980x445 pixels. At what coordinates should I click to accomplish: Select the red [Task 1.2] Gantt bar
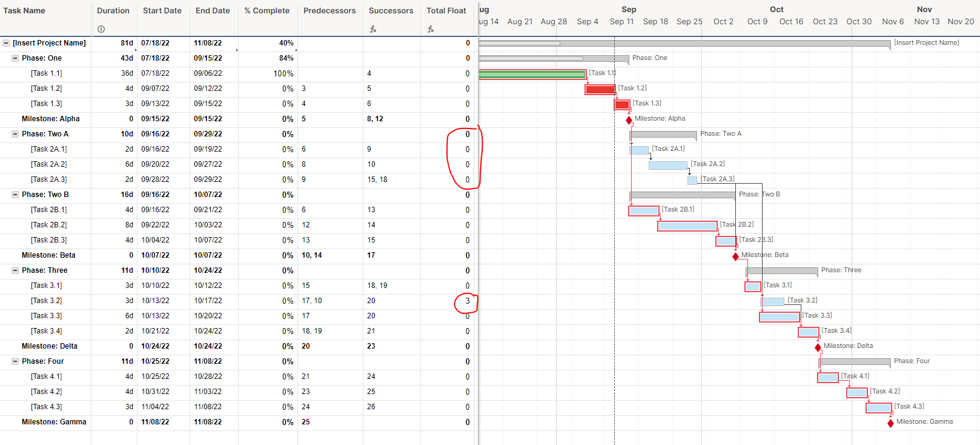click(x=600, y=90)
